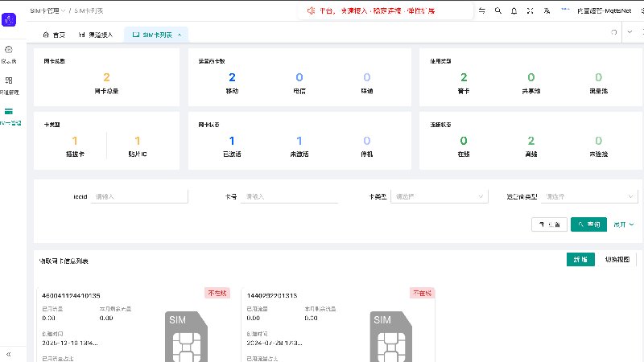Screen dimensions: 644x362
Task: Switch to the 通道接入 tab
Action: point(95,35)
